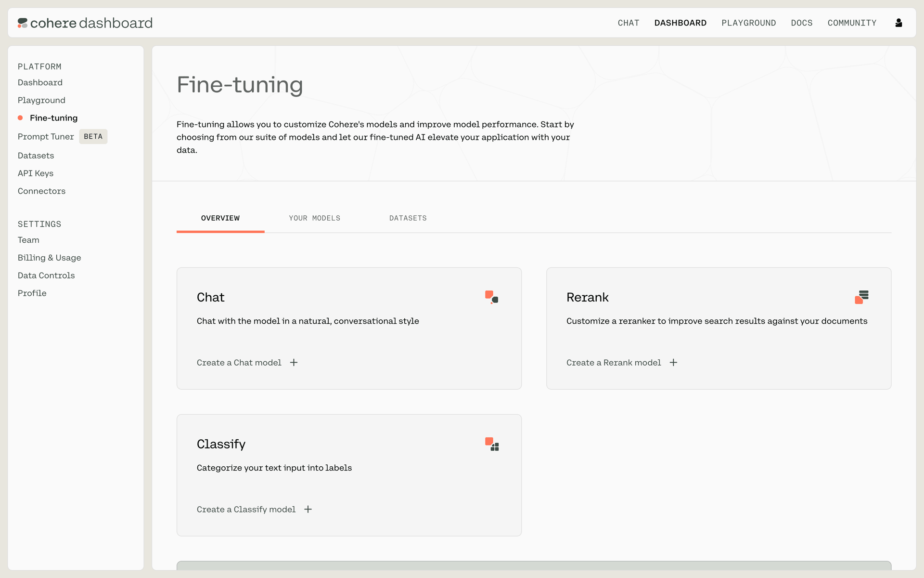Image resolution: width=924 pixels, height=578 pixels.
Task: Click Create a Chat model link
Action: (x=239, y=363)
